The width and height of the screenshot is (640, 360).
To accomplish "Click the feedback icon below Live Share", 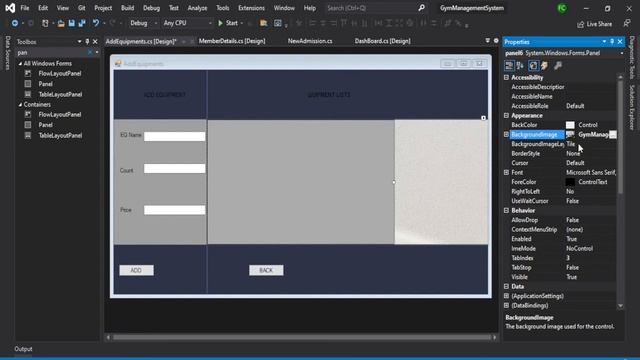I will click(x=627, y=24).
